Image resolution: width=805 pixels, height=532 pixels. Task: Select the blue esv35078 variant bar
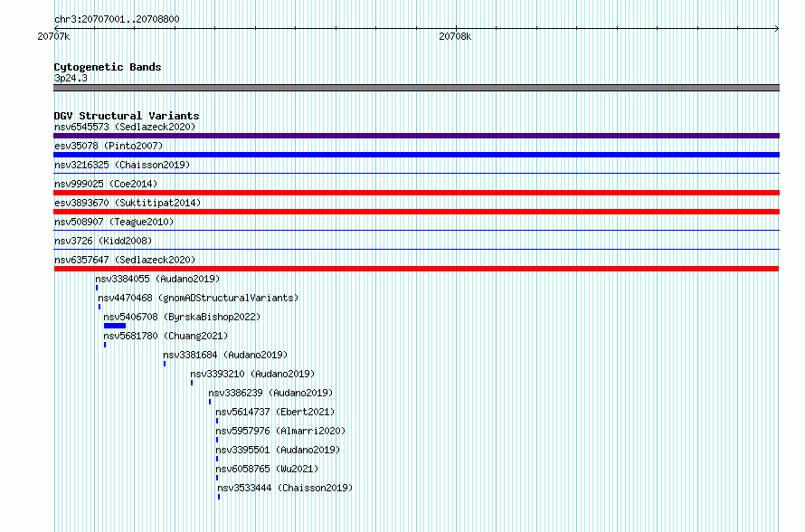[x=416, y=155]
